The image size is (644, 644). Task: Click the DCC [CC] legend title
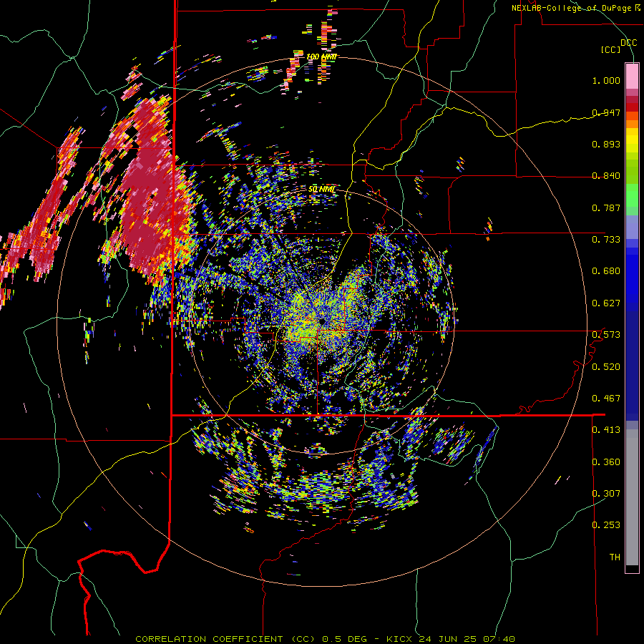click(x=618, y=46)
